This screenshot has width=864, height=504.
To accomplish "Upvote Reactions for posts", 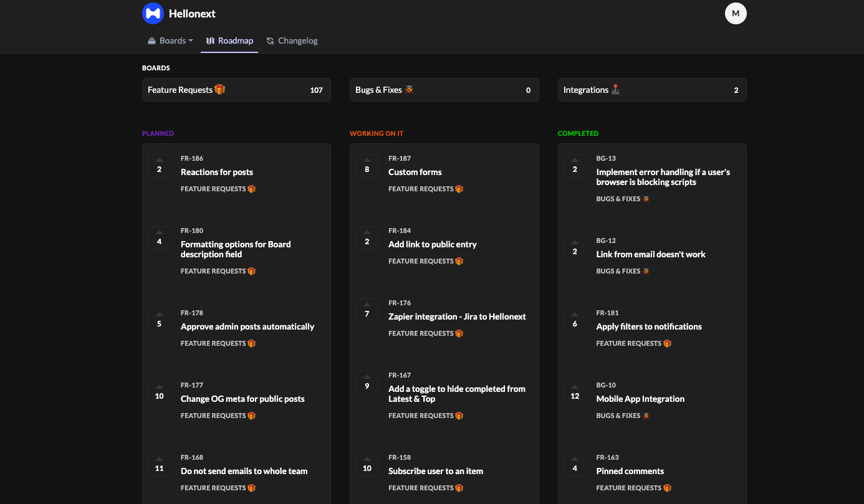I will (x=159, y=166).
